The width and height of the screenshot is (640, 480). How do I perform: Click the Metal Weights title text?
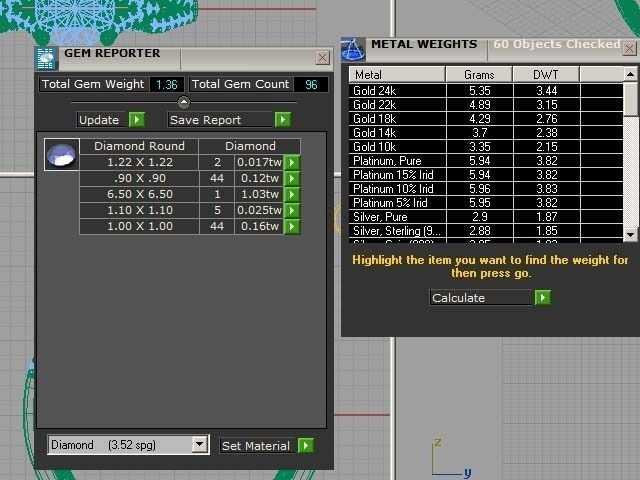(424, 44)
